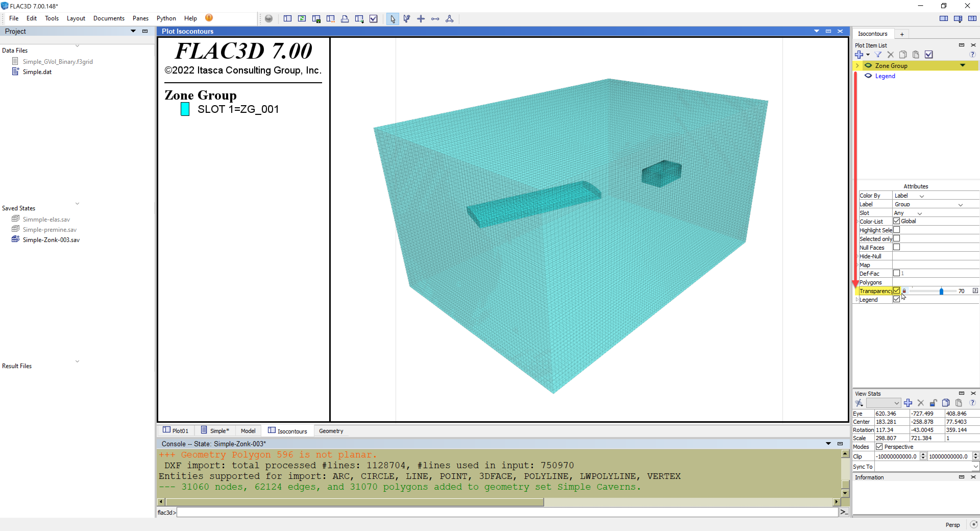Click the Transparency slider handle
The width and height of the screenshot is (980, 531).
941,291
